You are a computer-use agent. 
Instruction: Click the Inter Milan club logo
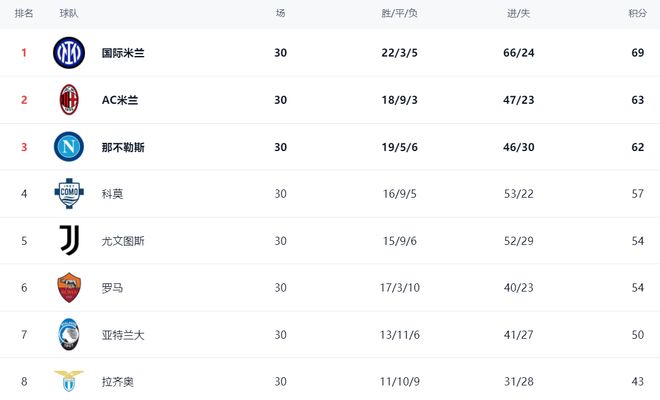[x=69, y=52]
